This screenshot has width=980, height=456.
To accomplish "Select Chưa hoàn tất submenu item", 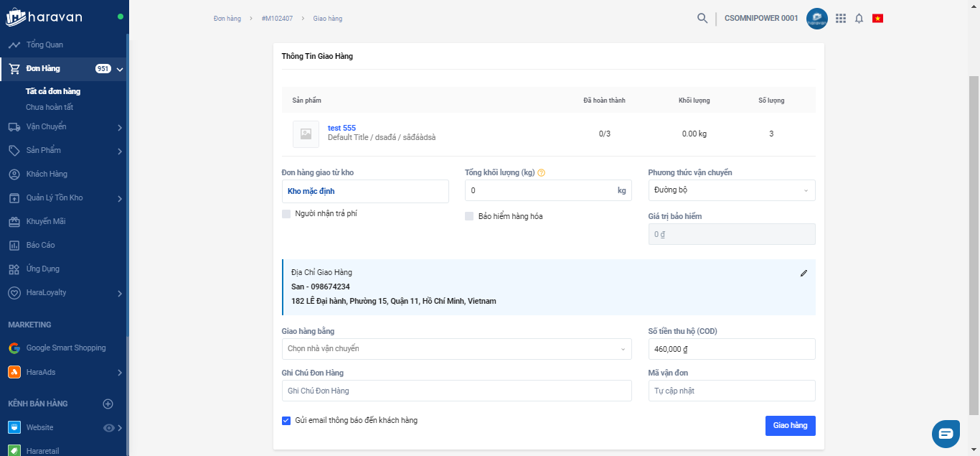I will pos(50,107).
